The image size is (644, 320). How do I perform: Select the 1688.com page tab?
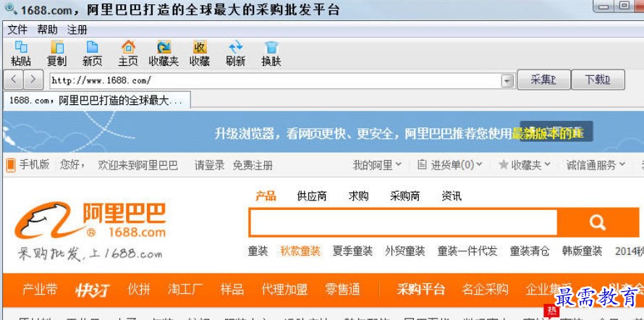click(96, 101)
